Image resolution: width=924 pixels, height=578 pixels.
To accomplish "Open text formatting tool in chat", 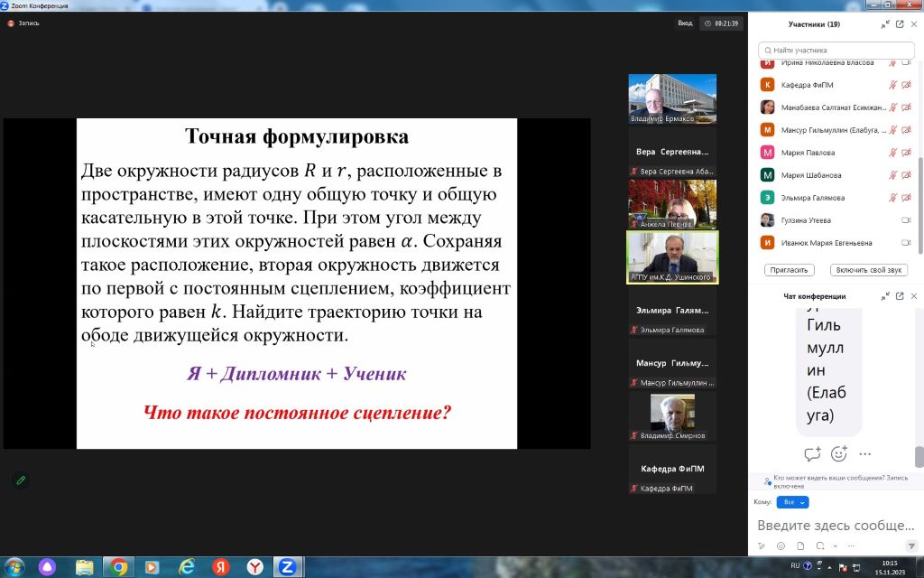I will point(762,545).
